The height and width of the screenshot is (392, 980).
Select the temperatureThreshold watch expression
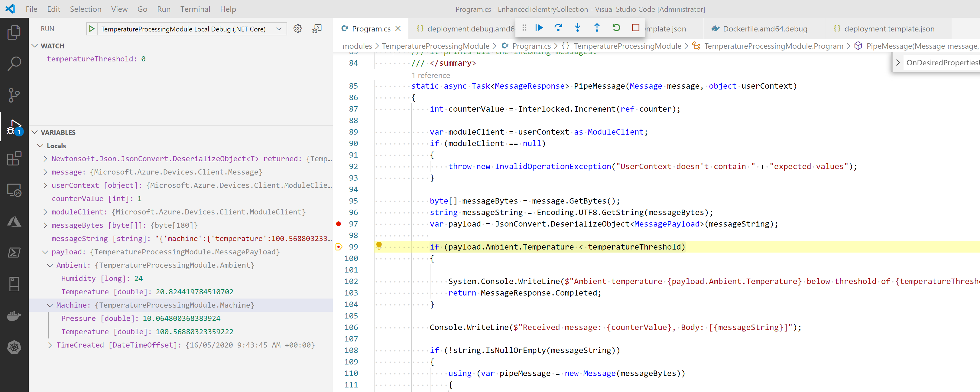(x=181, y=59)
